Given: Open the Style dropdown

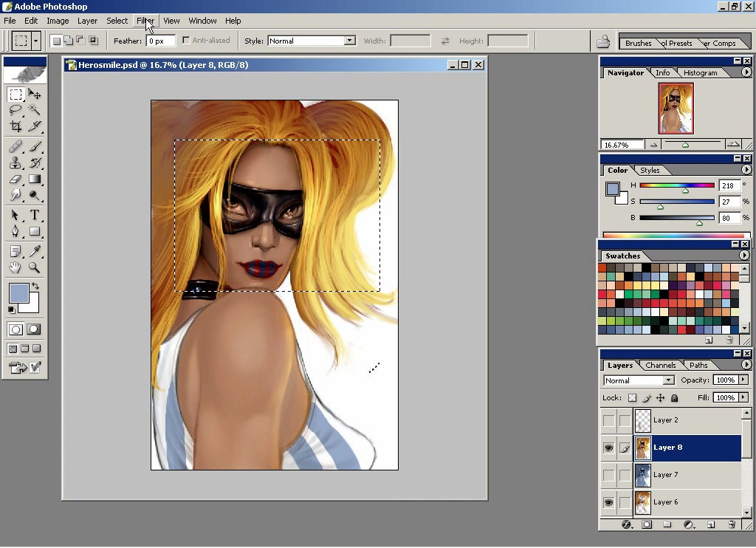Looking at the screenshot, I should [x=350, y=41].
